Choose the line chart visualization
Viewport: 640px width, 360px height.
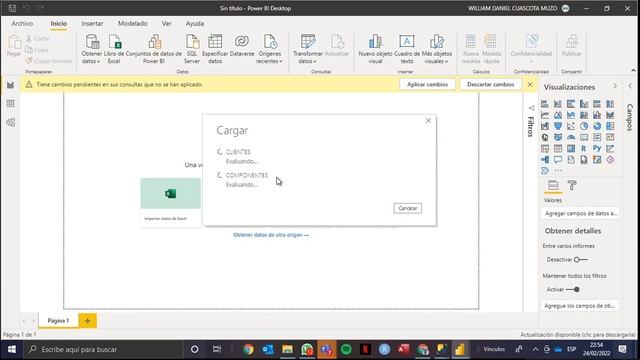coord(545,115)
